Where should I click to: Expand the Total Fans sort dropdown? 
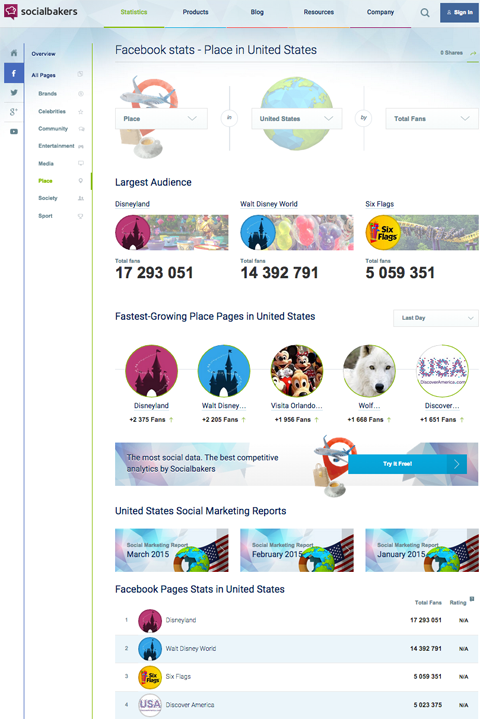pyautogui.click(x=432, y=118)
